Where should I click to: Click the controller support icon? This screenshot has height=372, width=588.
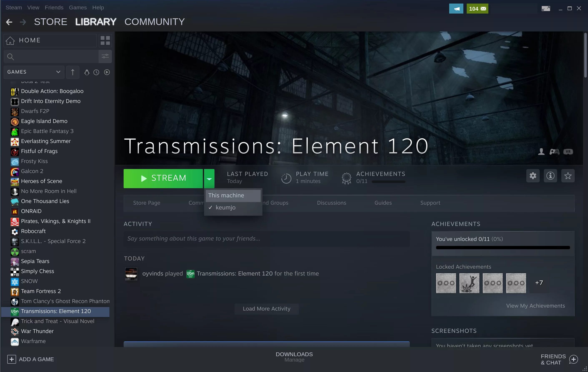(555, 152)
